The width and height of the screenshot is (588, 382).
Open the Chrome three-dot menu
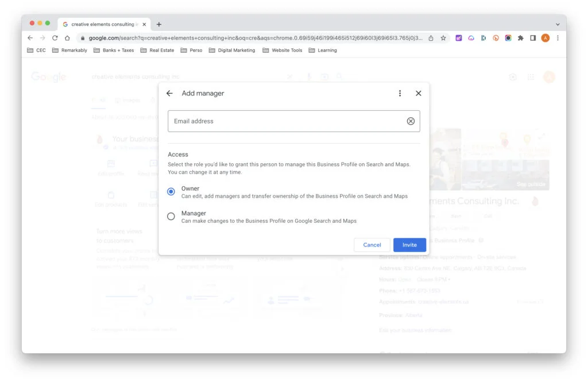pos(558,38)
